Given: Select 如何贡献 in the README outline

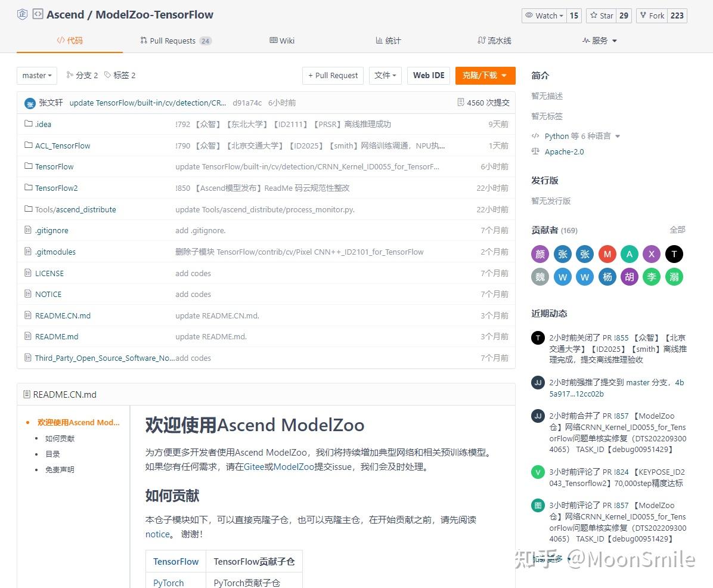Looking at the screenshot, I should [x=61, y=438].
